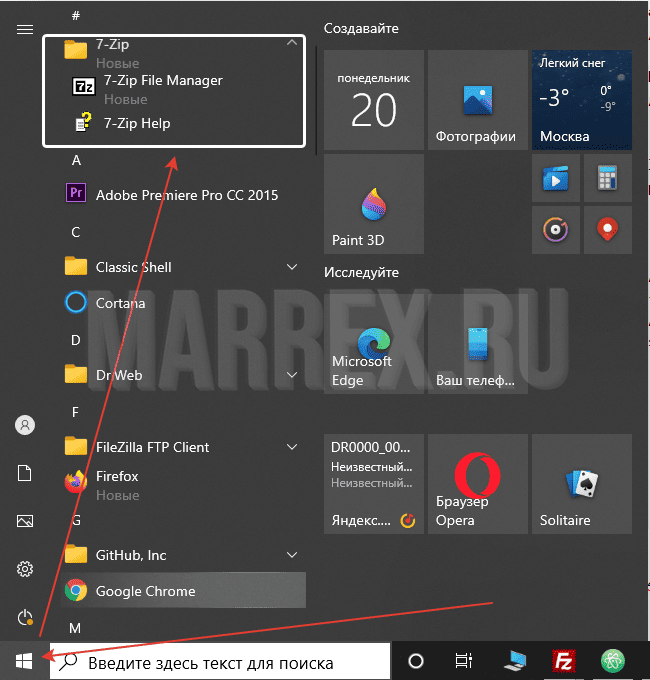
Task: Open the Atom icon on the taskbar
Action: (613, 661)
